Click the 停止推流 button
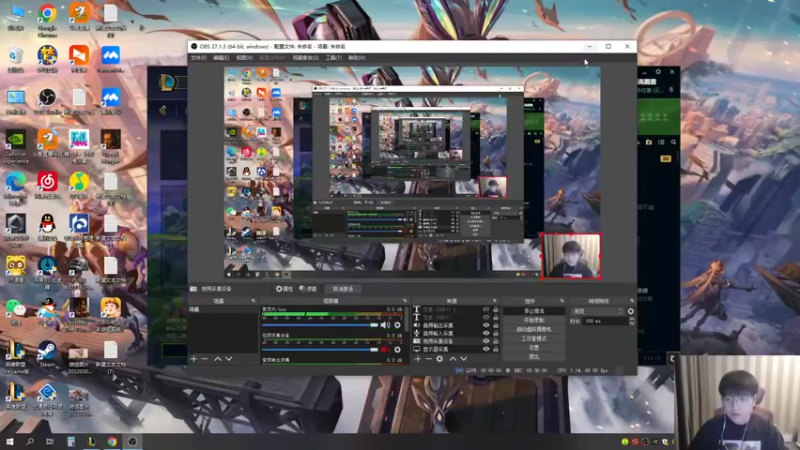The image size is (800, 450). coord(534,311)
